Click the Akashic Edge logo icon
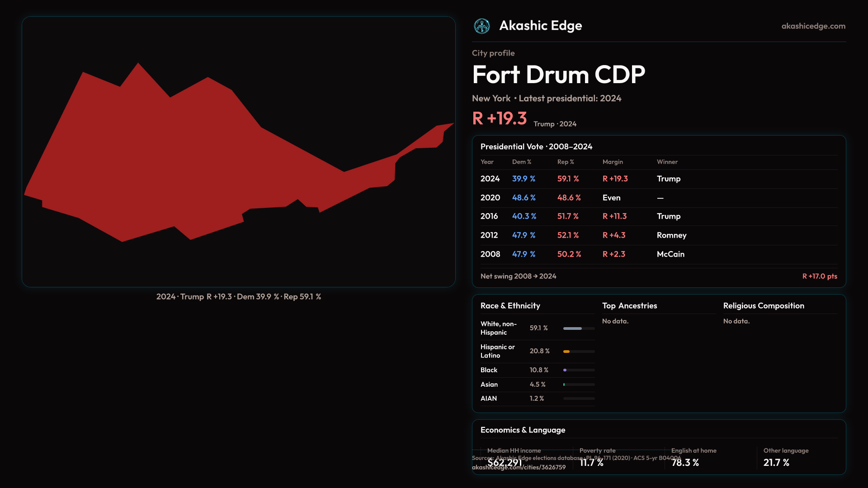The image size is (868, 488). click(481, 26)
